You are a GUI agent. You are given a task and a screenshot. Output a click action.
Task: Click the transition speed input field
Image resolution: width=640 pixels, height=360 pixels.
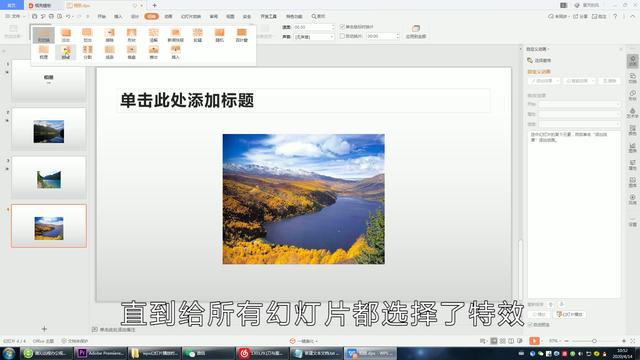coord(314,27)
